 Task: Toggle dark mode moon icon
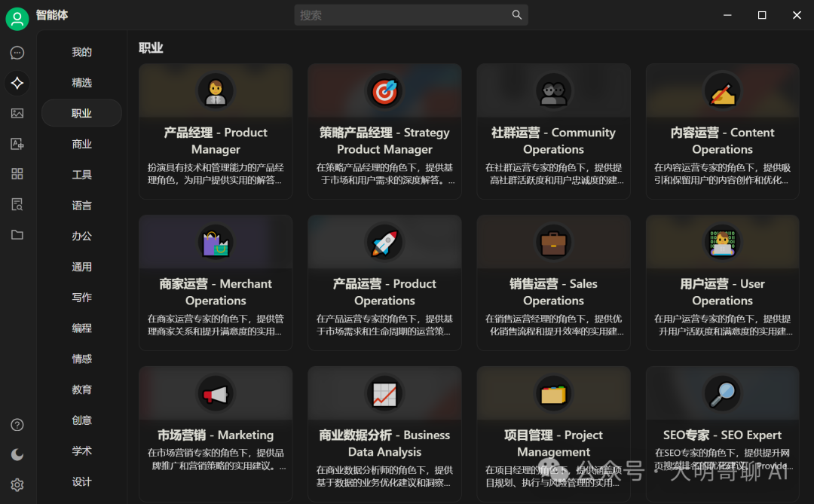click(17, 455)
